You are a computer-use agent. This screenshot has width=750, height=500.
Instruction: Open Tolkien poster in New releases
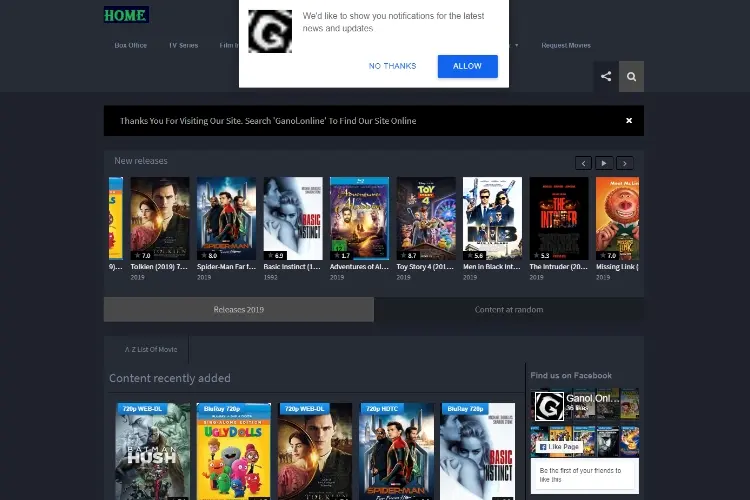pyautogui.click(x=160, y=218)
